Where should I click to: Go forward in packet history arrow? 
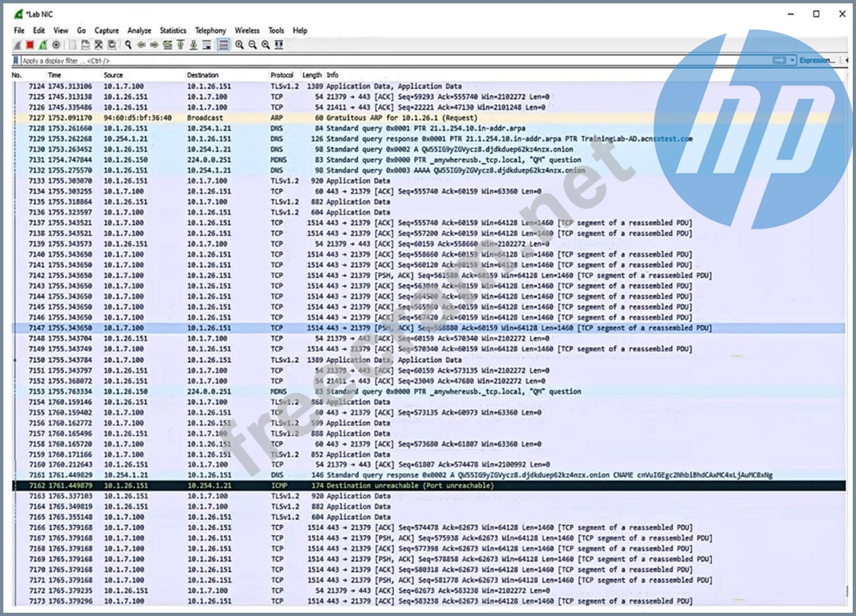coord(155,45)
